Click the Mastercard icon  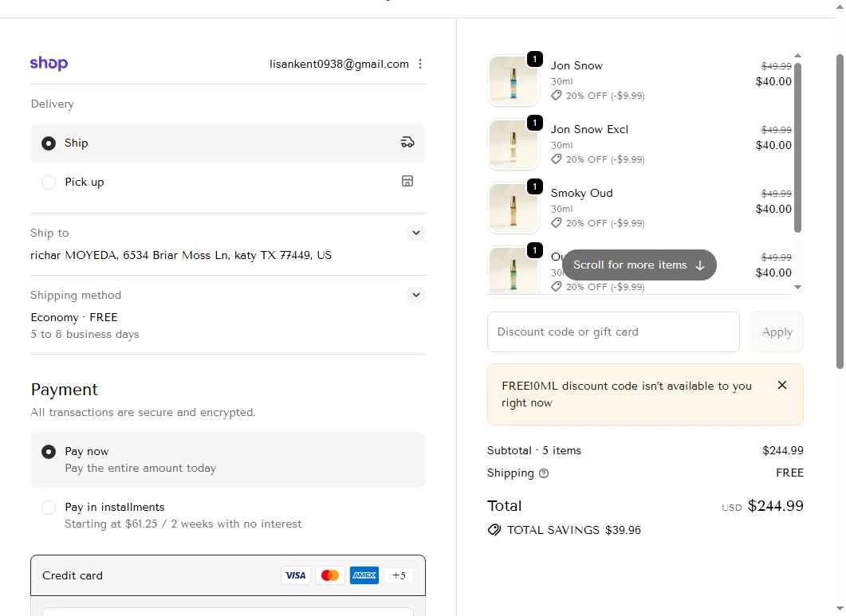click(x=329, y=575)
